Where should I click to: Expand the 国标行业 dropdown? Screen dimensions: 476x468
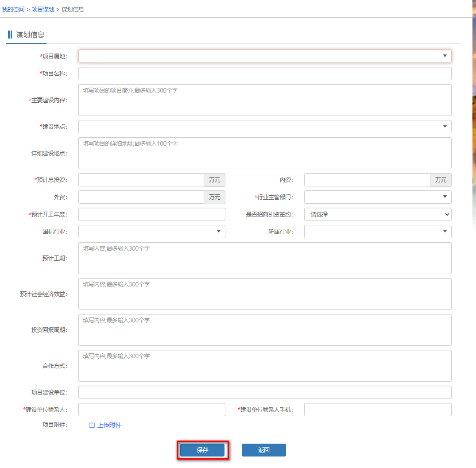(x=151, y=232)
